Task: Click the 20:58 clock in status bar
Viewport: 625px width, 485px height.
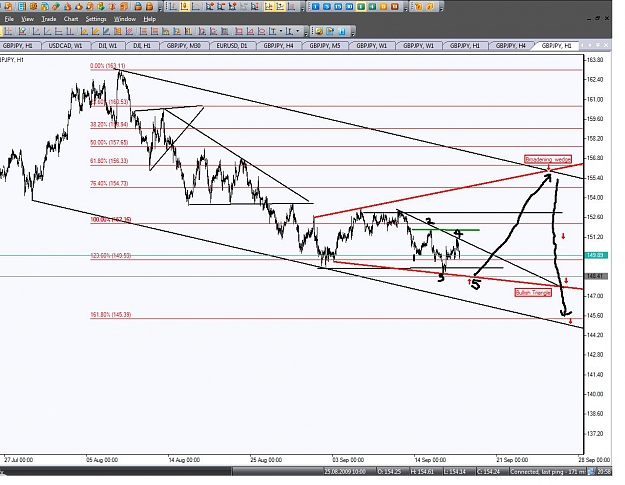Action: click(x=605, y=472)
